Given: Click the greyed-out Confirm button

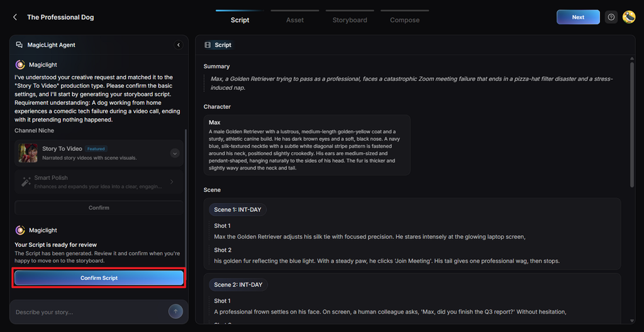Looking at the screenshot, I should (x=99, y=207).
